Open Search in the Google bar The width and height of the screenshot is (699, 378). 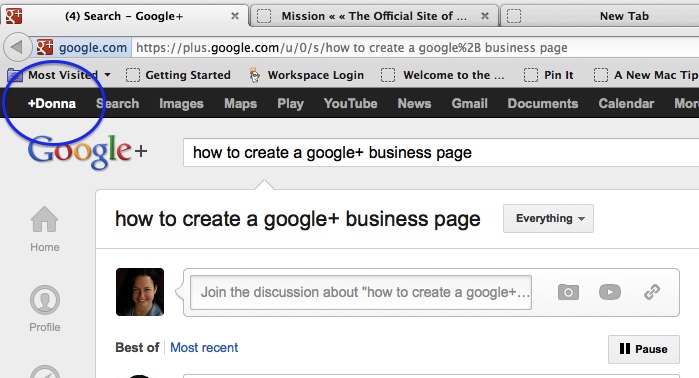pos(118,103)
